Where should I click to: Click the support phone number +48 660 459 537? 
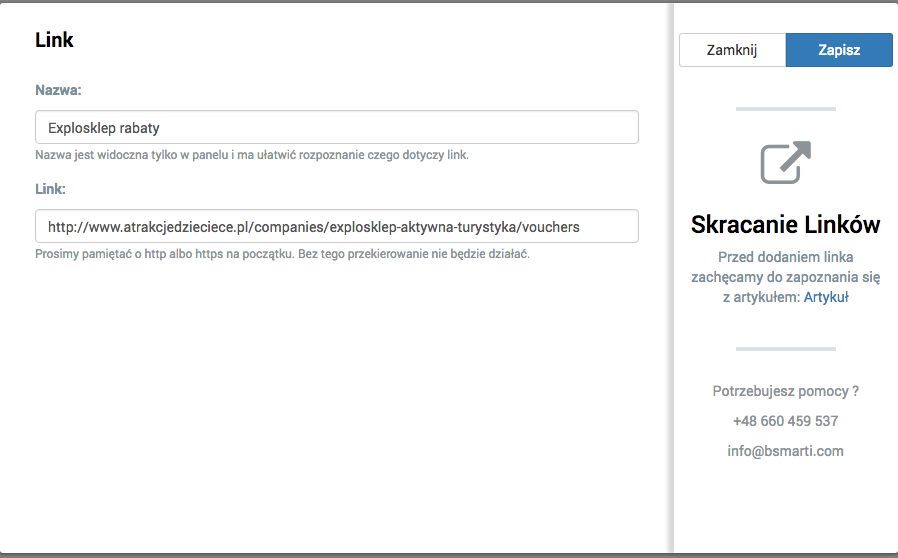[x=785, y=421]
